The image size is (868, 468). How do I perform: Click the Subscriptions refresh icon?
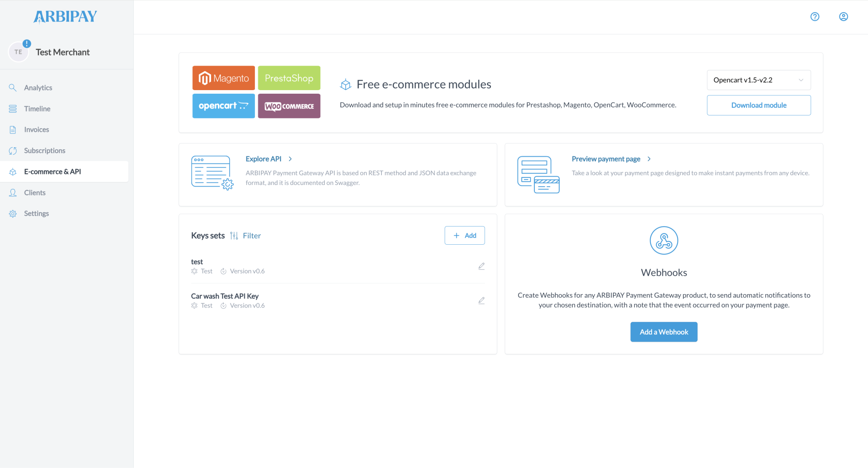[x=13, y=151]
